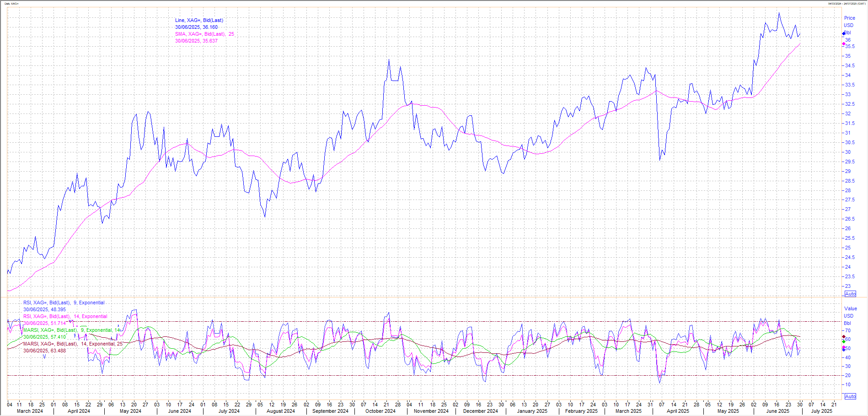Click the 'Price' axis heading
This screenshot has width=868, height=416.
click(x=849, y=18)
